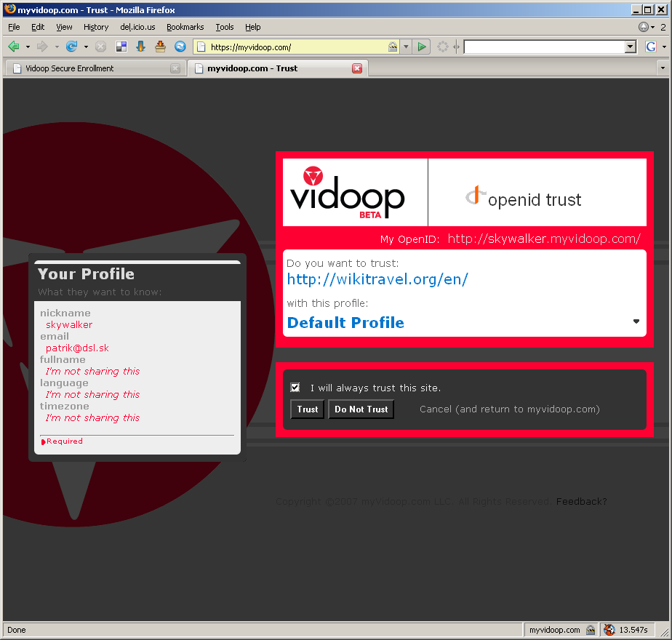Open the http://wikitravel.org/en/ link

(x=377, y=279)
